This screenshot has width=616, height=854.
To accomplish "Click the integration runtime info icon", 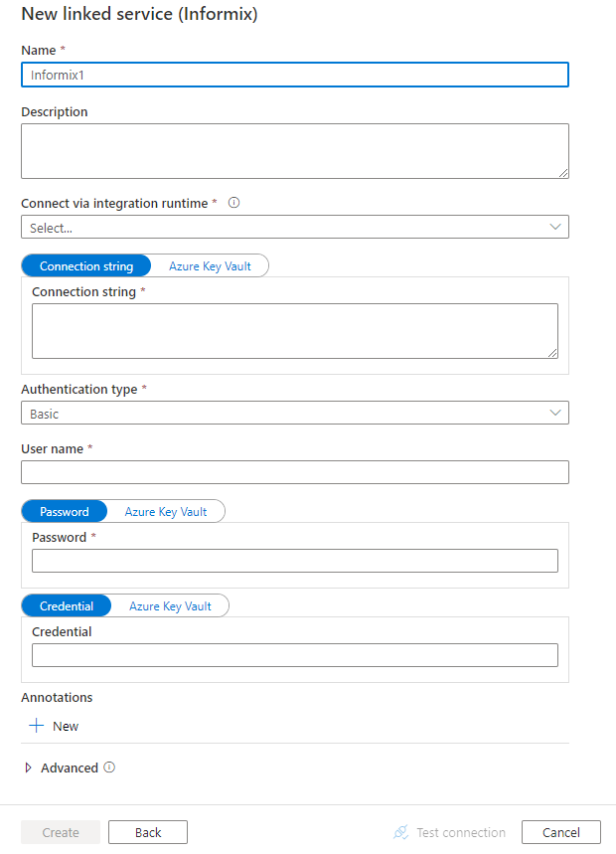I will click(233, 203).
